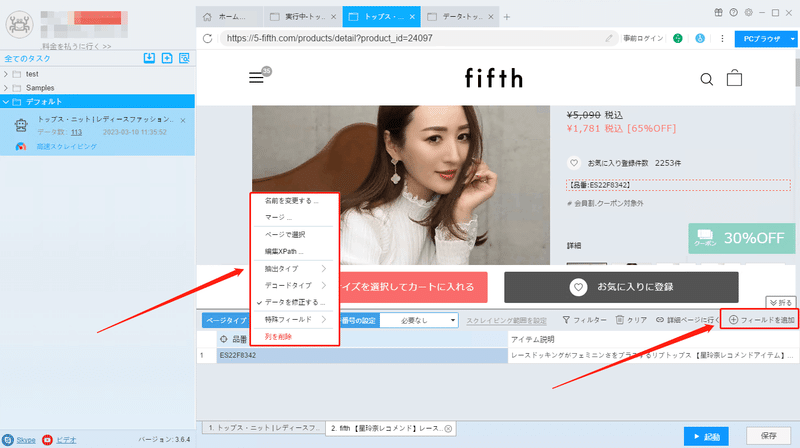Click the 保存 save button
Image resolution: width=800 pixels, height=448 pixels.
768,436
